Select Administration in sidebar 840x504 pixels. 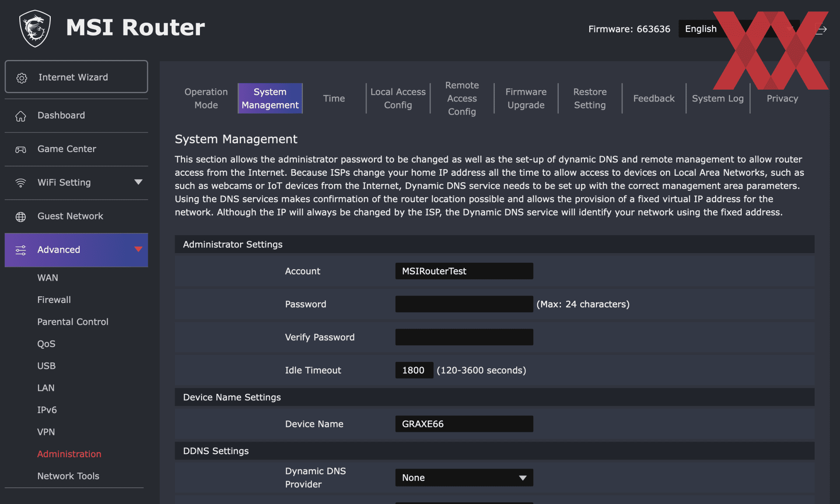click(x=69, y=454)
